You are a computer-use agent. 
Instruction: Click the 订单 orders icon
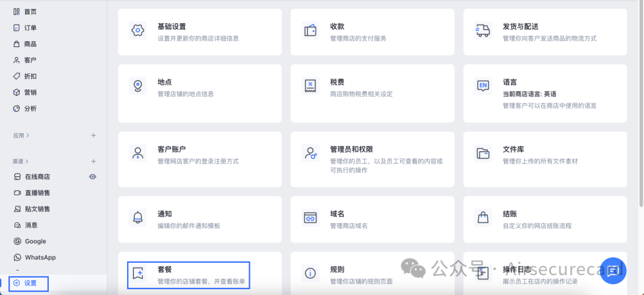[x=17, y=28]
